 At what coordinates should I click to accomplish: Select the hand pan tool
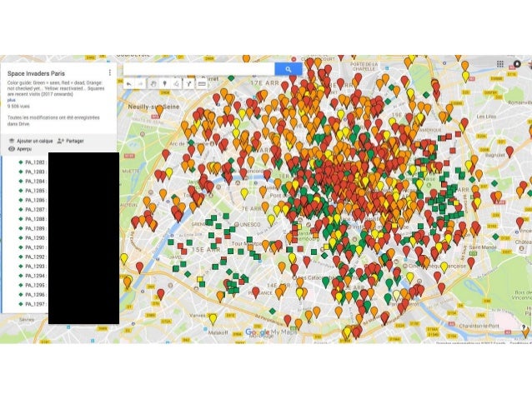[153, 84]
